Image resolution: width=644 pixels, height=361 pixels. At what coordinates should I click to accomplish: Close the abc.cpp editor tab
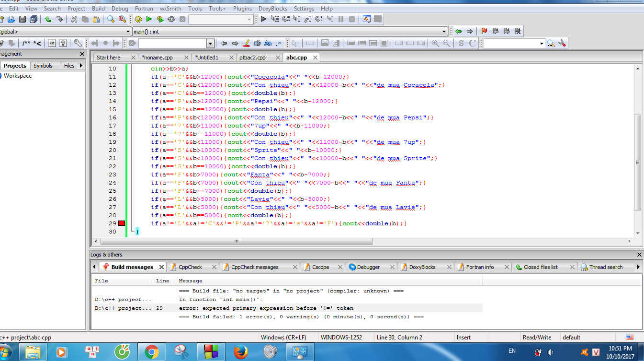316,58
